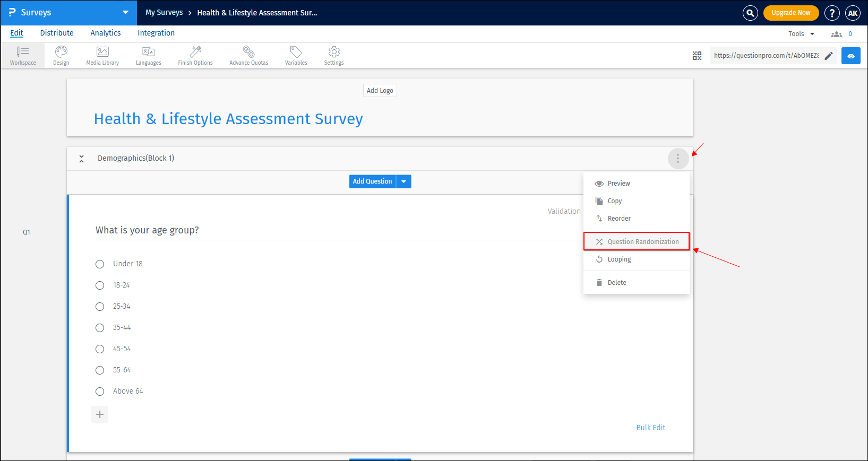
Task: Choose Reorder from the block menu
Action: [x=637, y=219]
